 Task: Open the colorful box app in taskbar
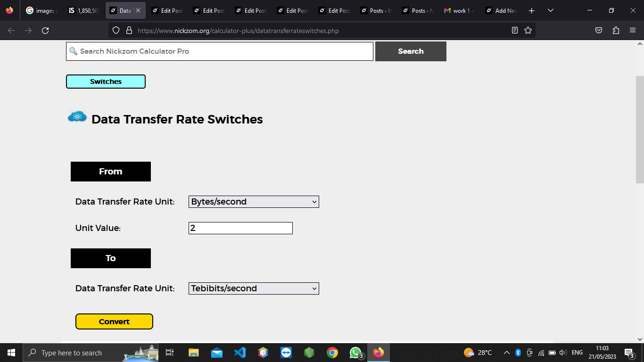click(x=263, y=353)
